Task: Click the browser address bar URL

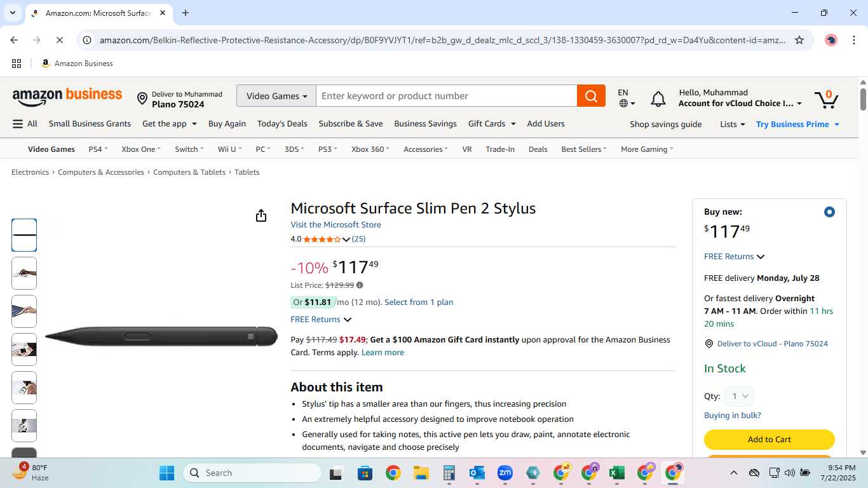Action: (x=442, y=40)
